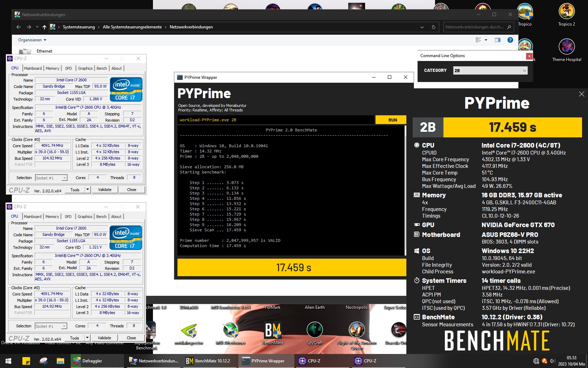Click the Intel Core i7 logo in upper CPU-Z
Image resolution: width=588 pixels, height=368 pixels.
(126, 89)
